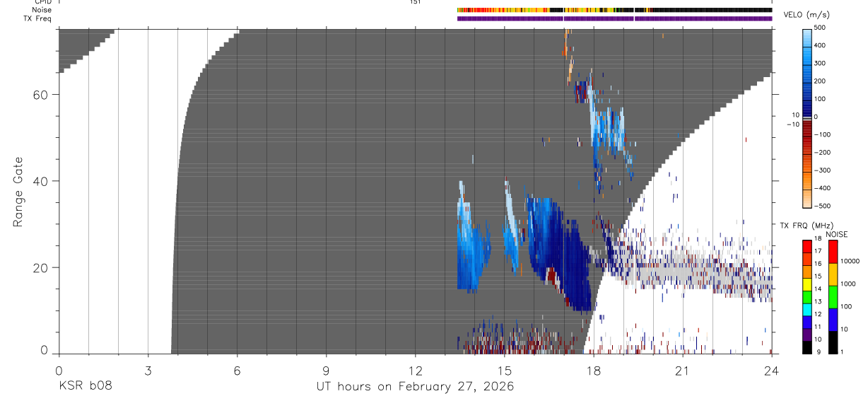Click the 'Noise' row label at top left

(42, 10)
